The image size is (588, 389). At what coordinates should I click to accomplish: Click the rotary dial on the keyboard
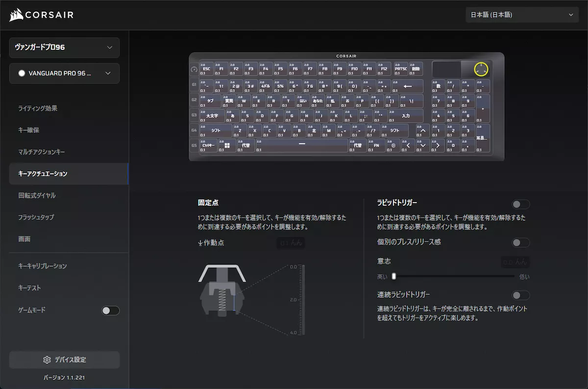[x=481, y=69]
